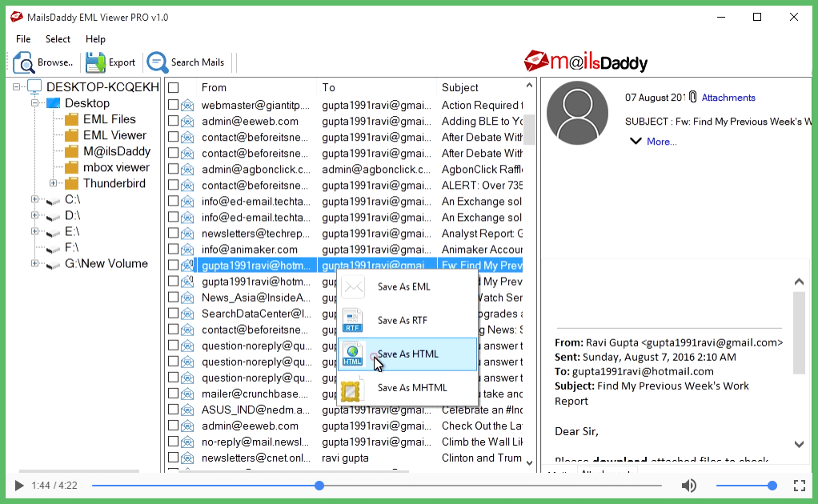The image size is (818, 504).
Task: Open the File menu
Action: (23, 39)
